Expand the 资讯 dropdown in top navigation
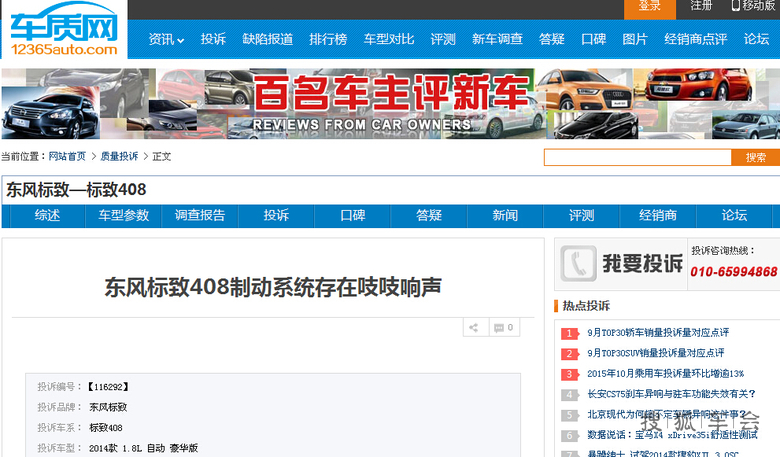The image size is (780, 457). (166, 40)
